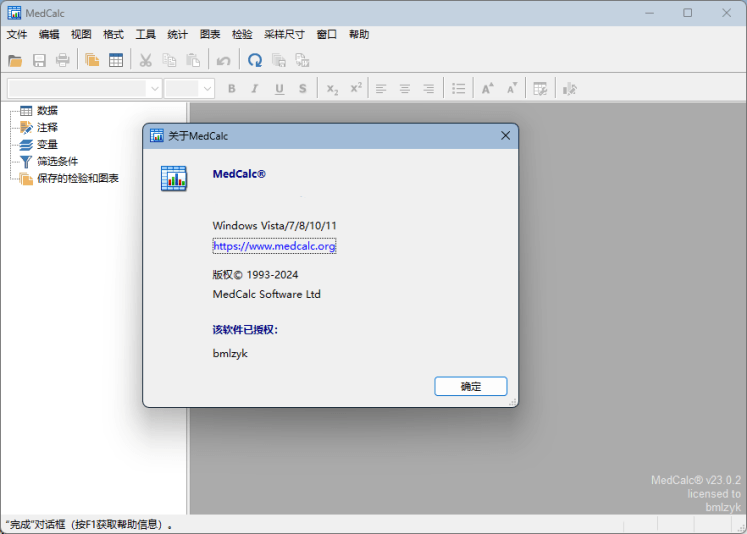Click the 确定 button in About dialog
Screen dimensions: 747x534
click(471, 386)
